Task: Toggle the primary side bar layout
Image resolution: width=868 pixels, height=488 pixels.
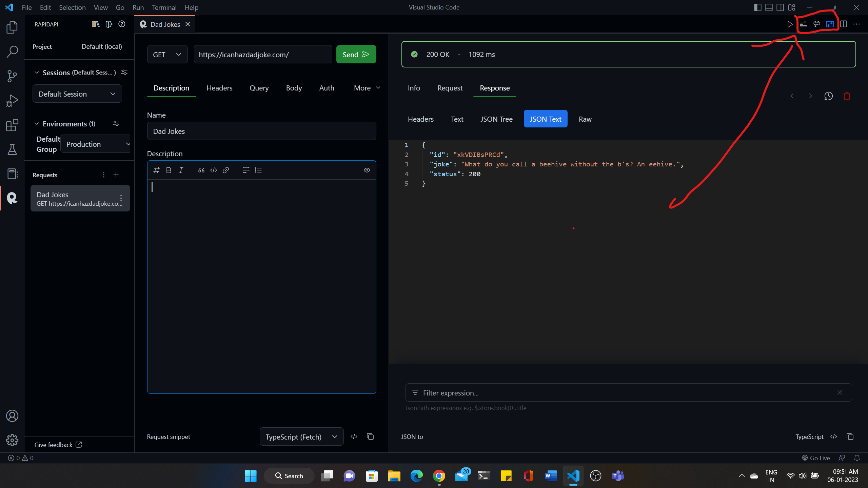Action: [x=757, y=7]
